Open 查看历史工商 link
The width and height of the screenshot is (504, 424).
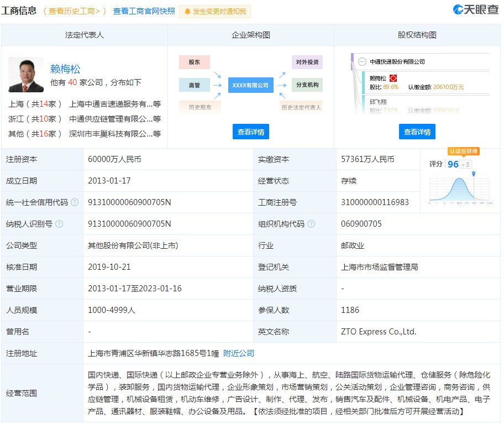tap(74, 11)
